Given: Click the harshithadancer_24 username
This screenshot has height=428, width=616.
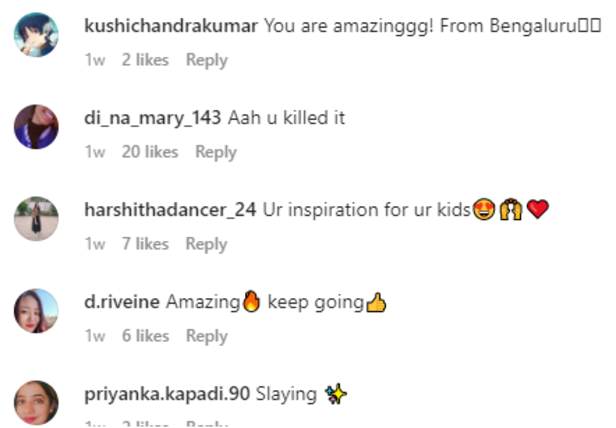Looking at the screenshot, I should 172,209.
